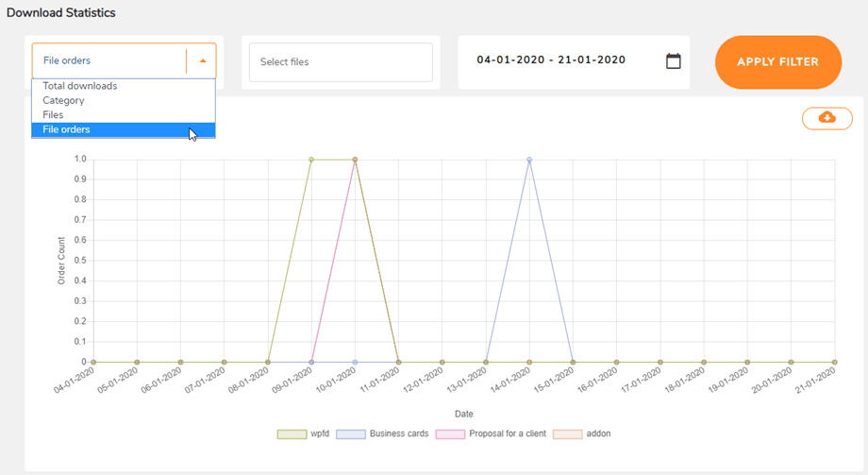Image resolution: width=868 pixels, height=475 pixels.
Task: Click the wpfd peak data point at 09-01-2020
Action: [x=311, y=160]
